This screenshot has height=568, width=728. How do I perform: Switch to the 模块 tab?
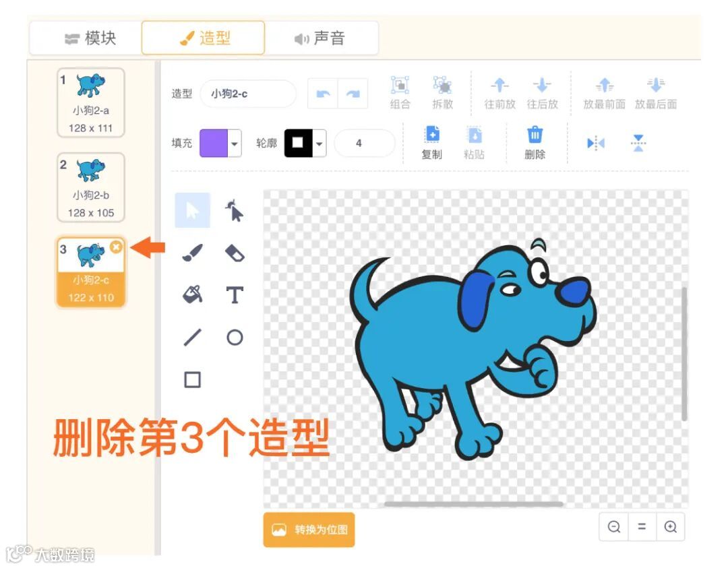(x=90, y=38)
